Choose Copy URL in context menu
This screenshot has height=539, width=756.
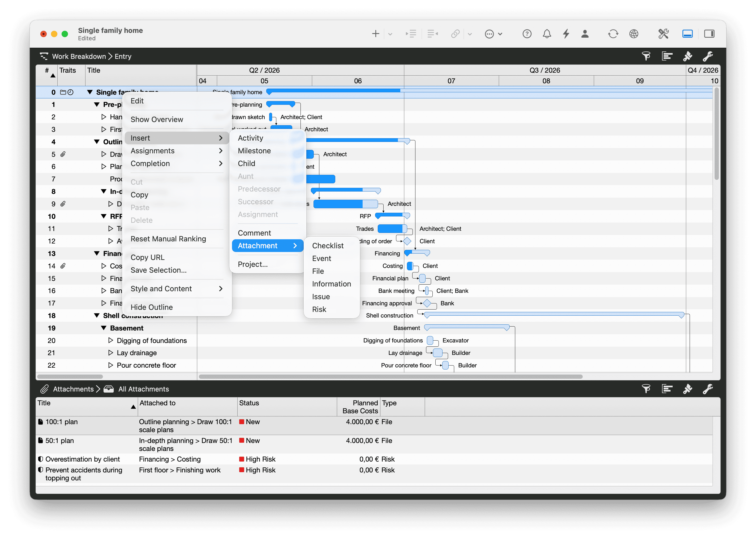[177, 257]
